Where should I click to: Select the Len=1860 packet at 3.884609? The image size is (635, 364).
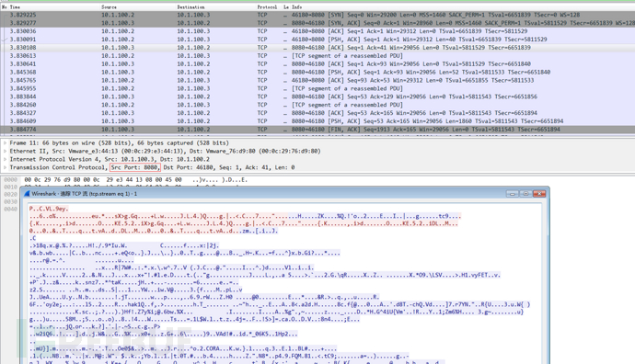317,121
